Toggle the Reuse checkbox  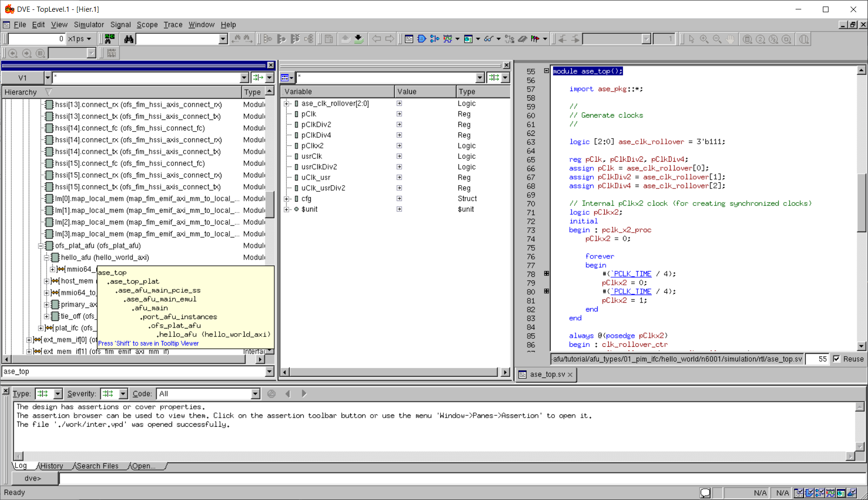click(836, 359)
